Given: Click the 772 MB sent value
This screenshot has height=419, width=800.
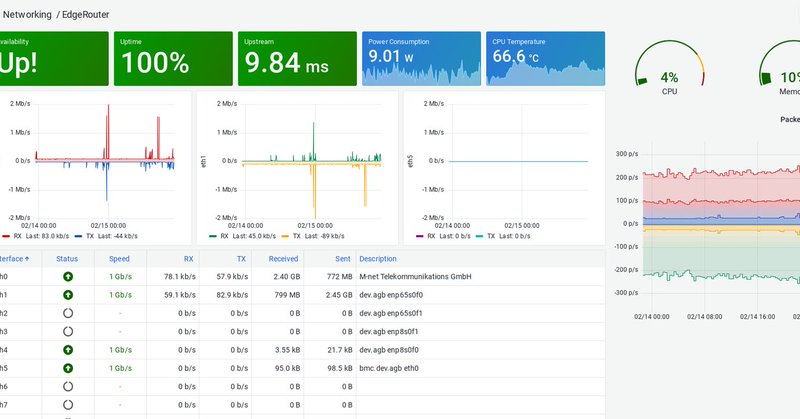Looking at the screenshot, I should point(340,277).
